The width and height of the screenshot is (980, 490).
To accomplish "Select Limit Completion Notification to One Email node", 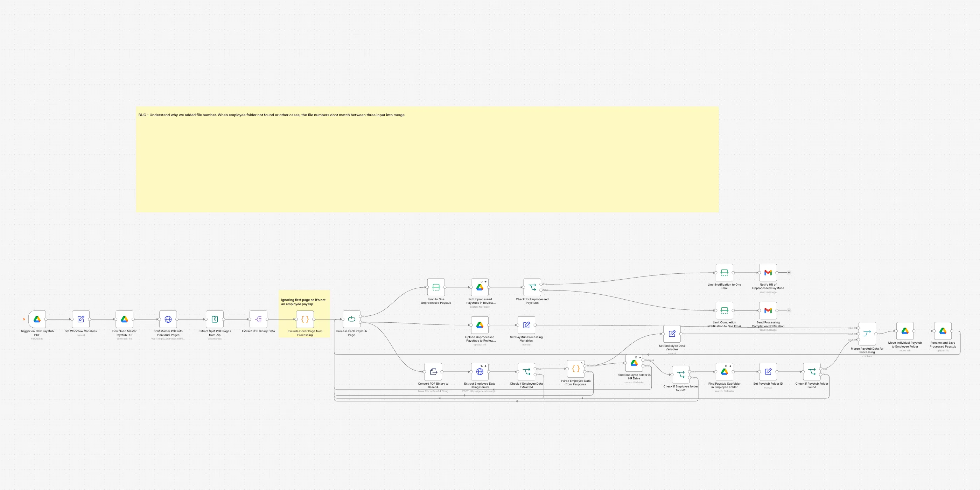I will tap(724, 310).
